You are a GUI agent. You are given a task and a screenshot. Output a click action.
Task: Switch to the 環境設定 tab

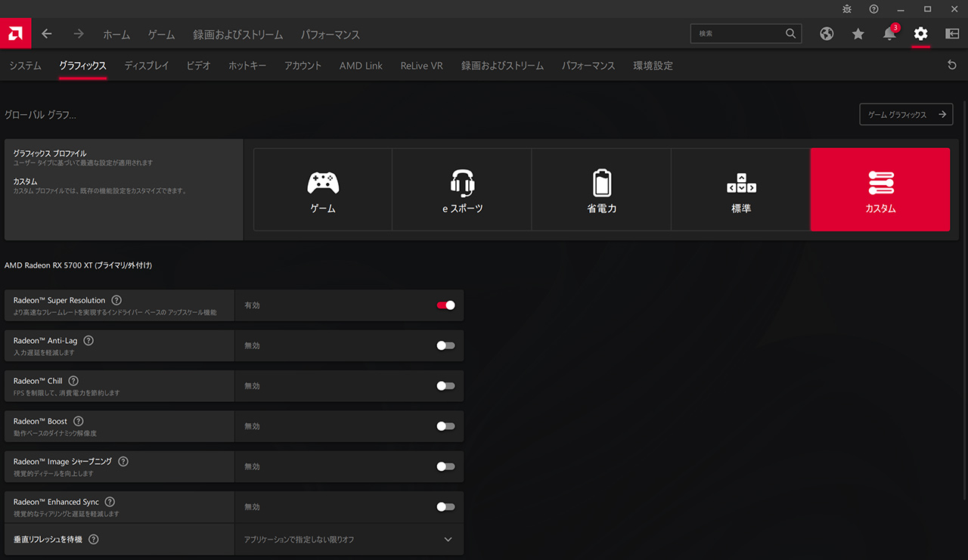tap(653, 66)
